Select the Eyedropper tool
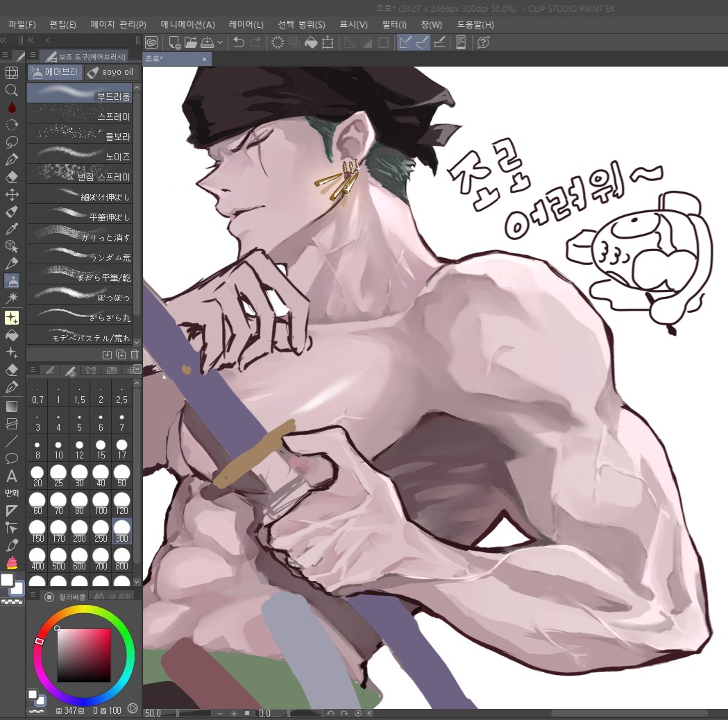The height and width of the screenshot is (720, 728). click(x=12, y=229)
